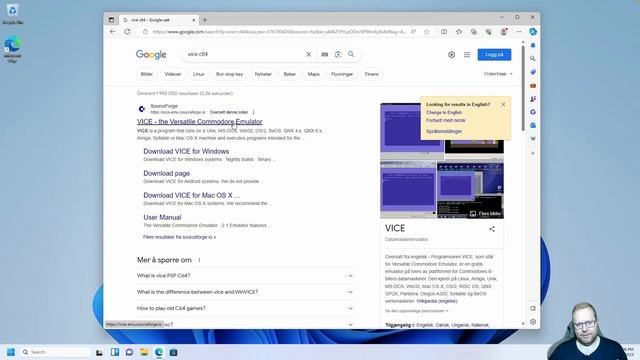Close the 'Looking for results in English?' popup
The width and height of the screenshot is (640, 360).
click(503, 104)
